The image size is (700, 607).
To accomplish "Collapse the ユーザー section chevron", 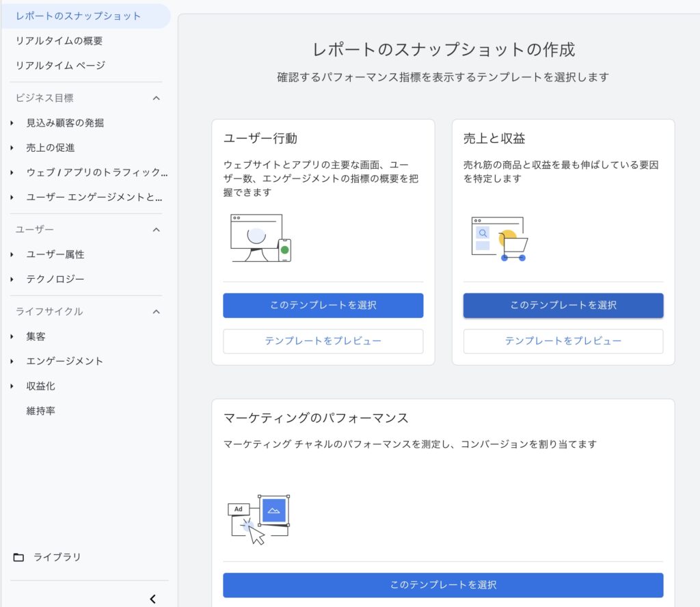I will click(156, 230).
